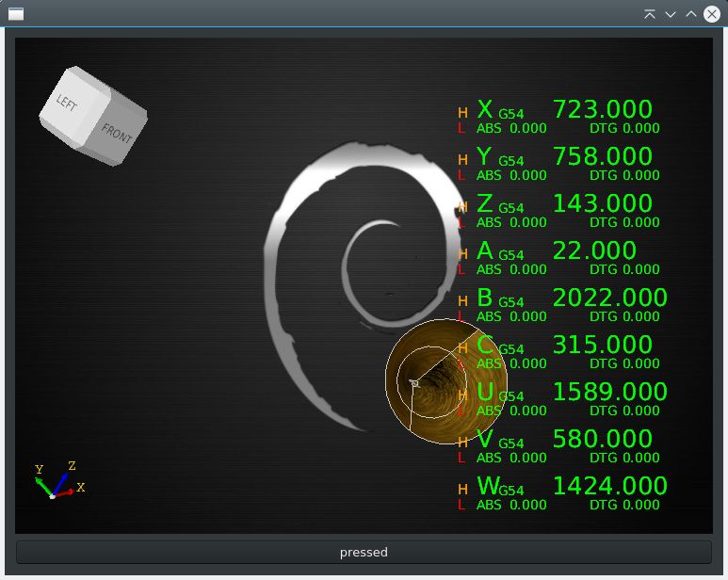Click the C axis letter in the DRO
728x580 pixels.
tap(485, 346)
